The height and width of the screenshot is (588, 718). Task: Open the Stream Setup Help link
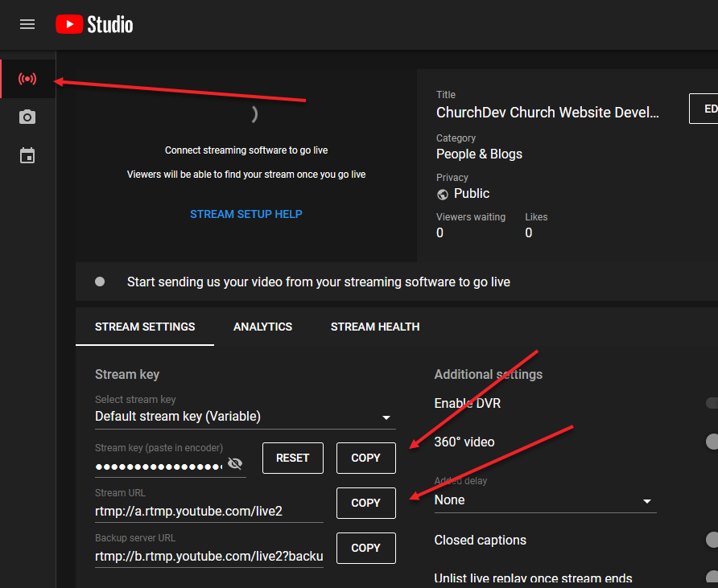pos(246,214)
